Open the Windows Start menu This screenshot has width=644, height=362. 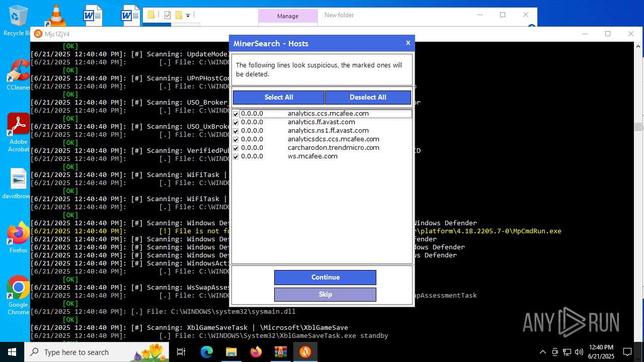point(12,352)
